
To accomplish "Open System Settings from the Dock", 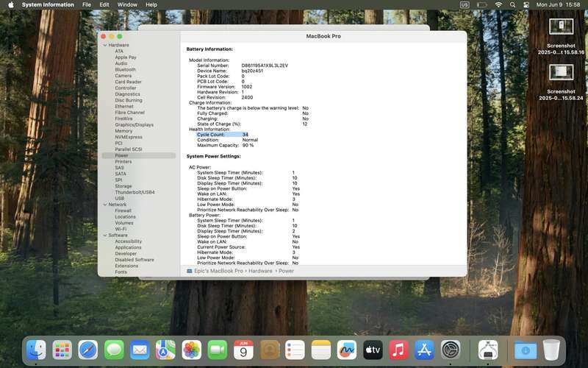I will (451, 350).
